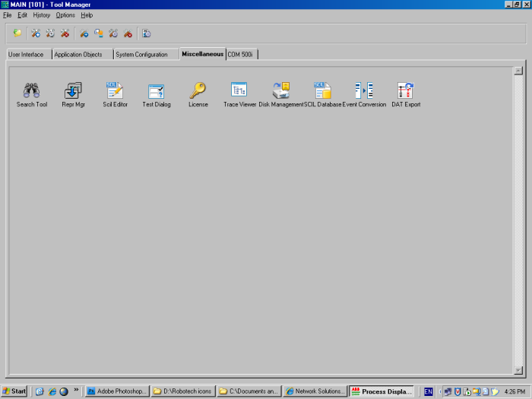Open the Trace Viewer tool

point(239,91)
